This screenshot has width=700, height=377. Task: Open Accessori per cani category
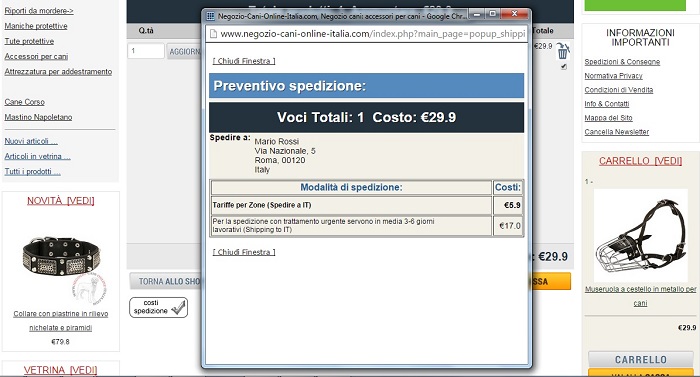36,56
